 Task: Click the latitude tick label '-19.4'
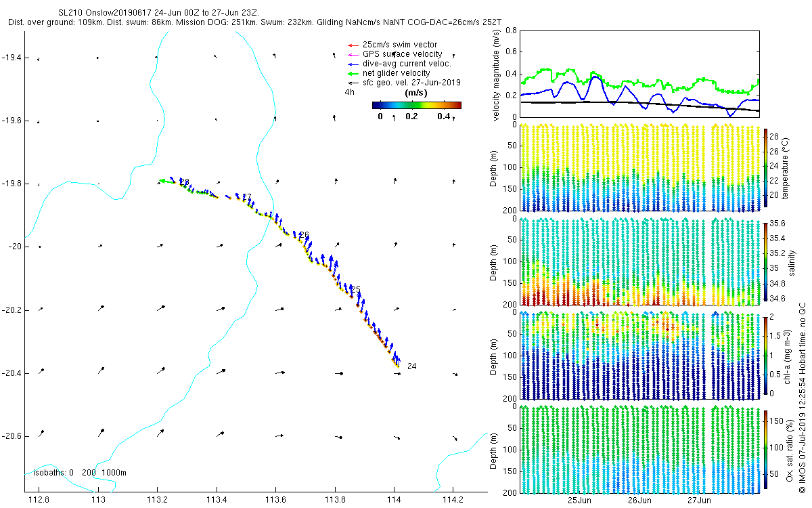click(12, 58)
